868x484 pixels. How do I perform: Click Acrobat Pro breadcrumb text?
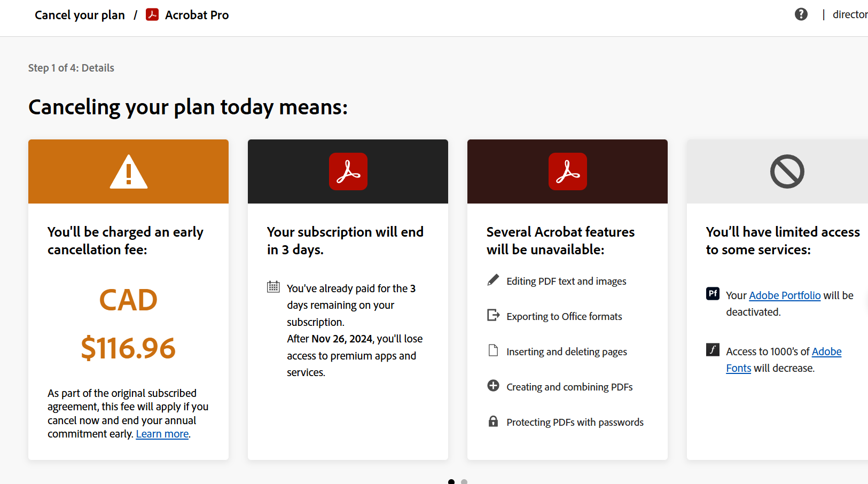tap(197, 15)
